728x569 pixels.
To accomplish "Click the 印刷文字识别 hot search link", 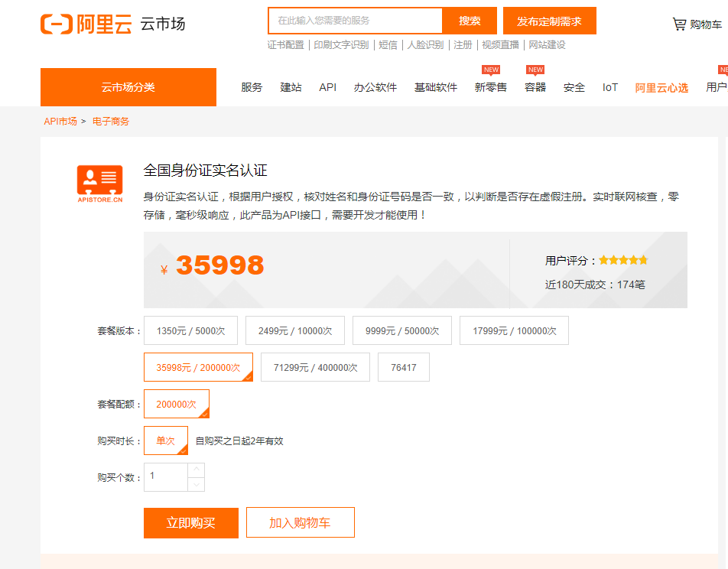I will click(x=341, y=44).
